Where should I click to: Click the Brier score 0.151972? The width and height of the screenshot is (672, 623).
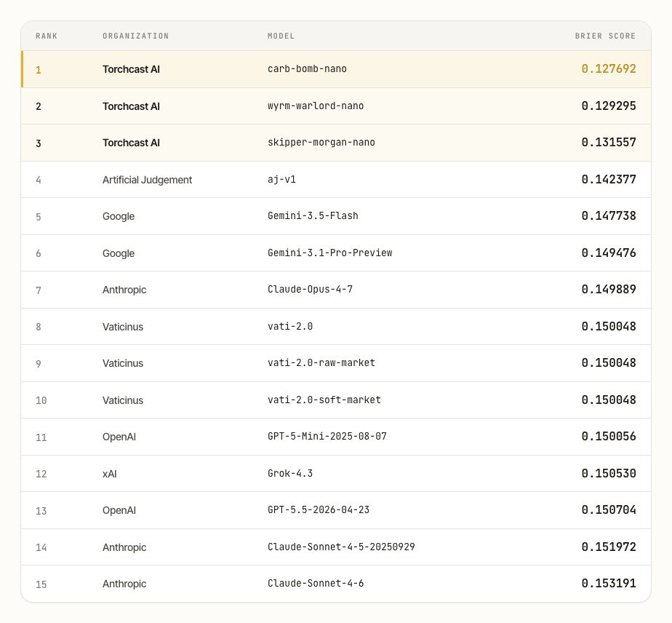(x=609, y=547)
